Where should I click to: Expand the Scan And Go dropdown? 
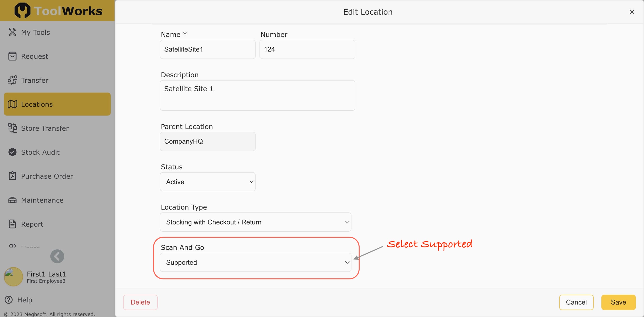click(x=255, y=263)
